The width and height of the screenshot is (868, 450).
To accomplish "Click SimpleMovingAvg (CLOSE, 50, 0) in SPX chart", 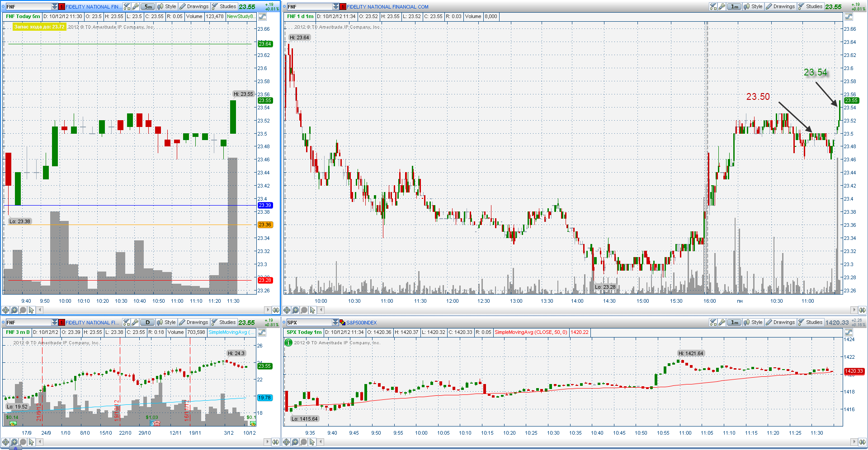I will tap(531, 332).
